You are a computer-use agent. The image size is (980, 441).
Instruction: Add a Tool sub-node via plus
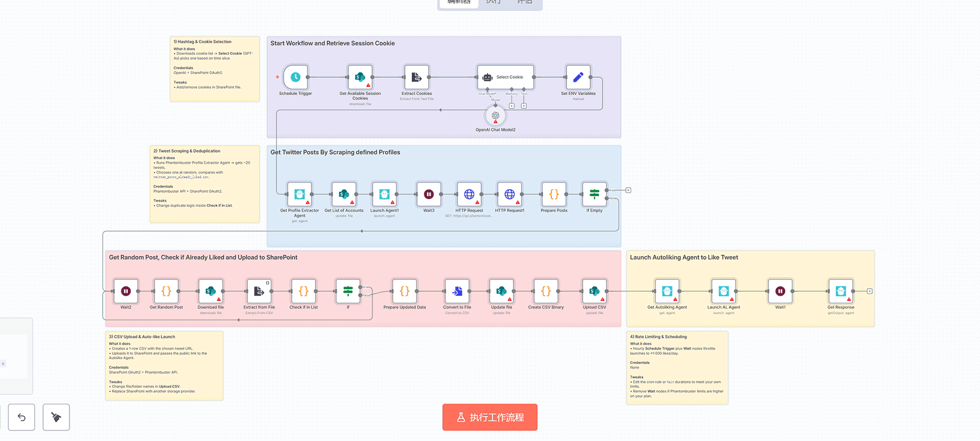(524, 106)
